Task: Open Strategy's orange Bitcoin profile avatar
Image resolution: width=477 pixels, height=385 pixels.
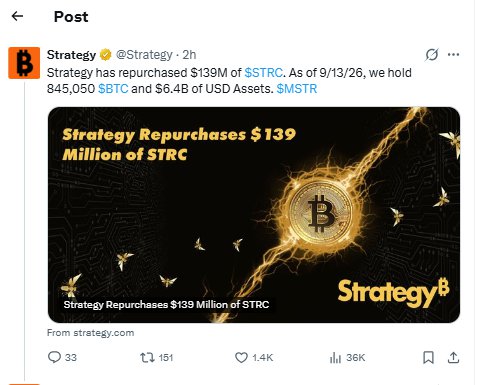Action: click(x=24, y=63)
